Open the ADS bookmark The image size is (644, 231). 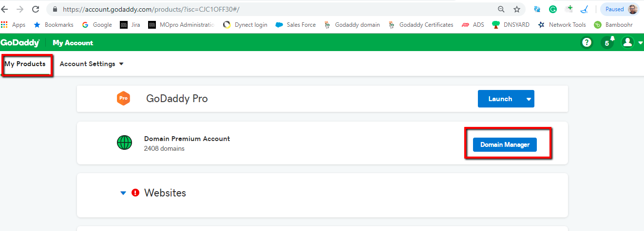pyautogui.click(x=473, y=25)
